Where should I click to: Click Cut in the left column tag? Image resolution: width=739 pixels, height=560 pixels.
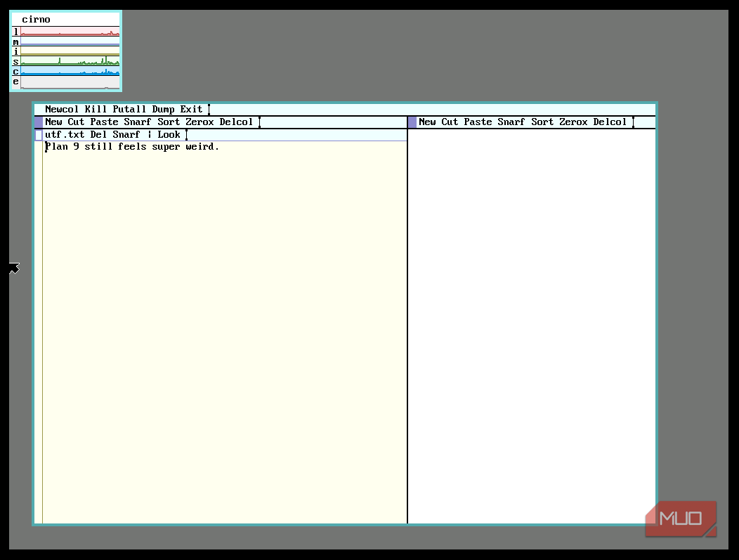[76, 122]
